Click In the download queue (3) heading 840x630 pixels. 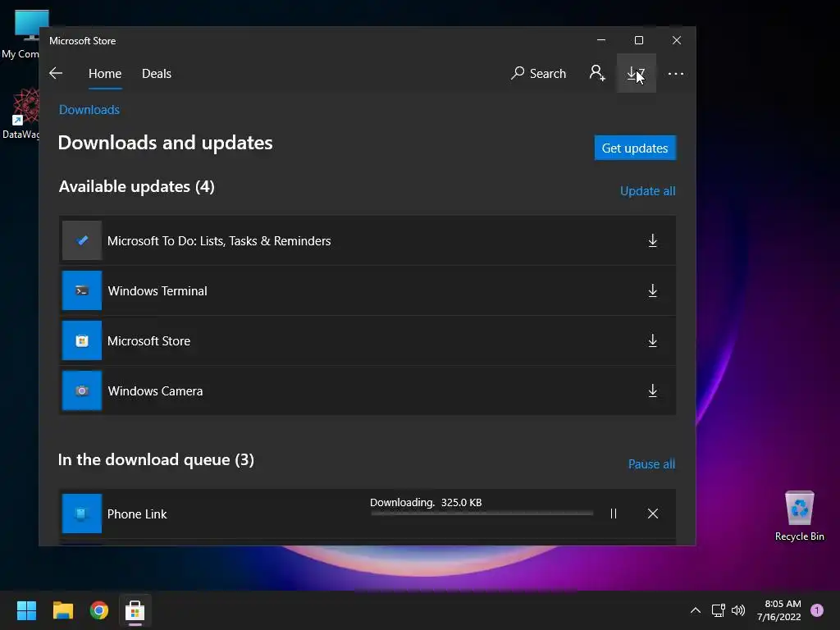(156, 459)
